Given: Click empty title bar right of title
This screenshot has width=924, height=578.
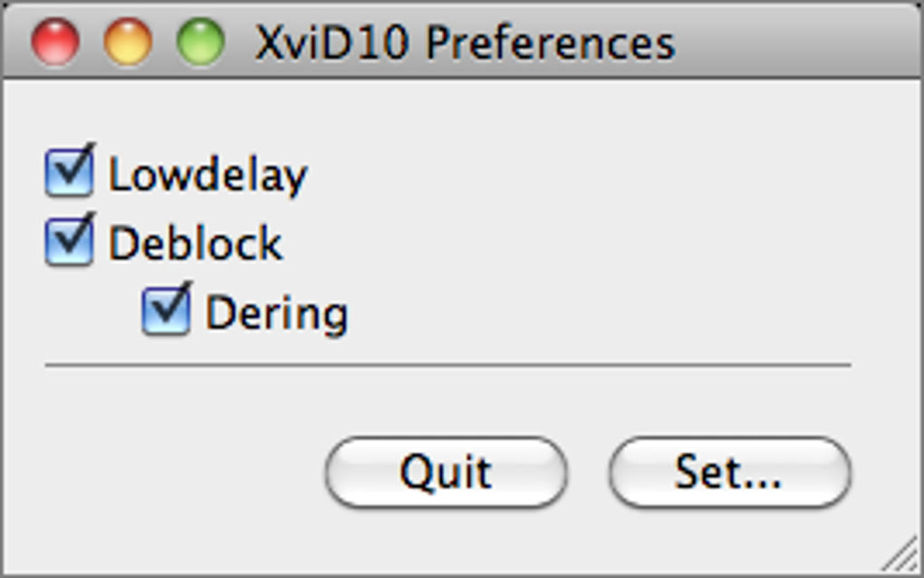Looking at the screenshot, I should (x=797, y=43).
